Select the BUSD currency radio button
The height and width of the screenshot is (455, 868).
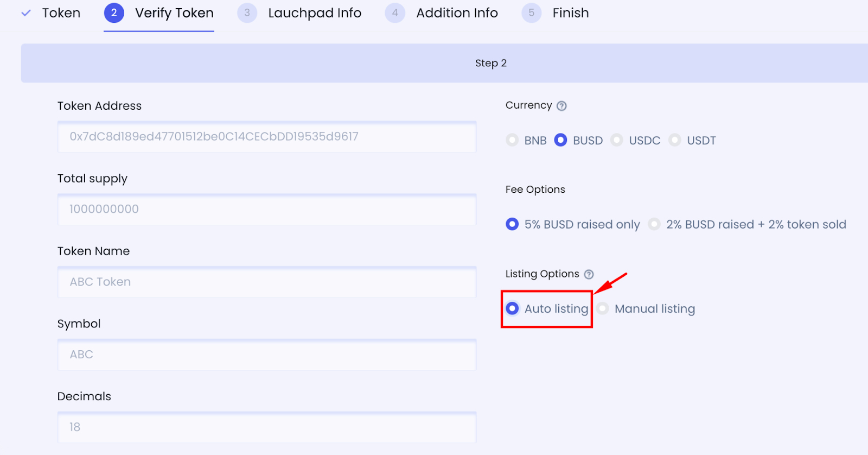(x=560, y=140)
